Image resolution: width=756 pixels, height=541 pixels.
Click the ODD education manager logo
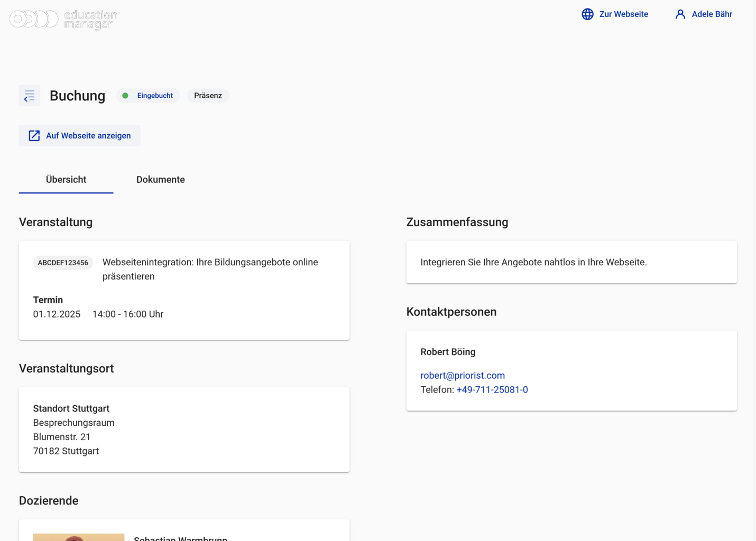[63, 19]
